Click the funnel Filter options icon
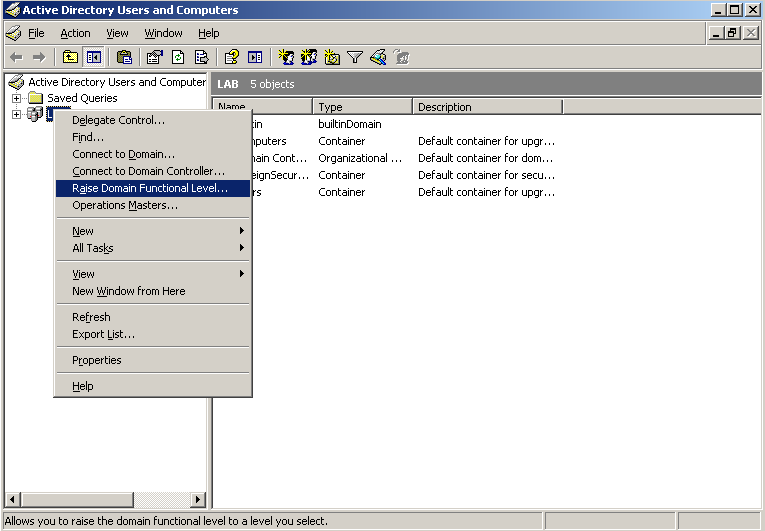 coord(355,58)
